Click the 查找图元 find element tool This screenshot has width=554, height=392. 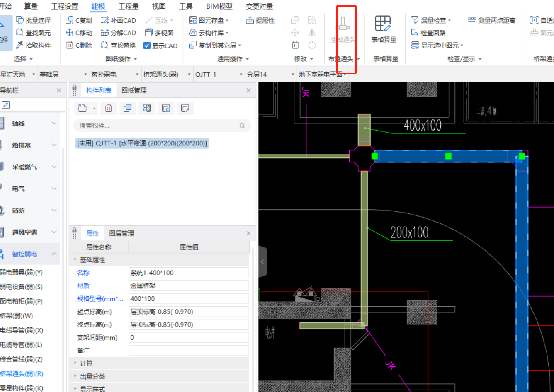[x=33, y=33]
